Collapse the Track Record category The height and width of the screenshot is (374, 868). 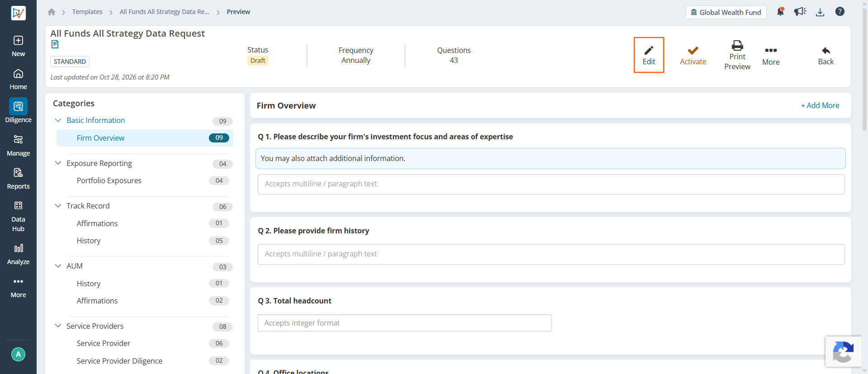[x=58, y=206]
